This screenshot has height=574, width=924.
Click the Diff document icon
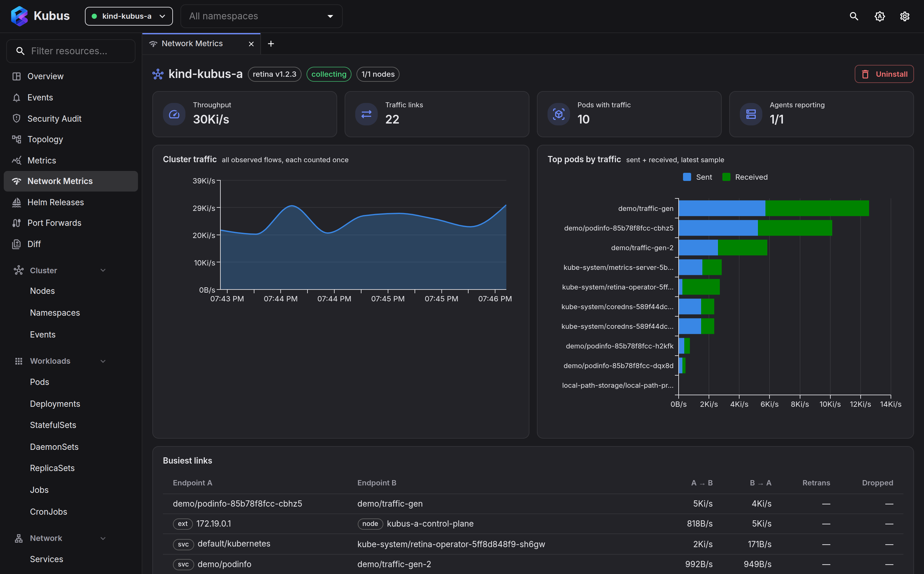16,244
